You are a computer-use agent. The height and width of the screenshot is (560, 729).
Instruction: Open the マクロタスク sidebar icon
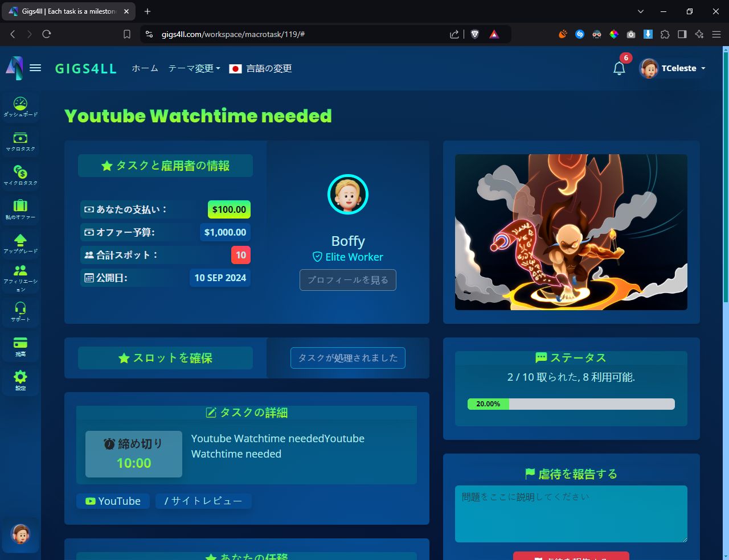[x=21, y=141]
